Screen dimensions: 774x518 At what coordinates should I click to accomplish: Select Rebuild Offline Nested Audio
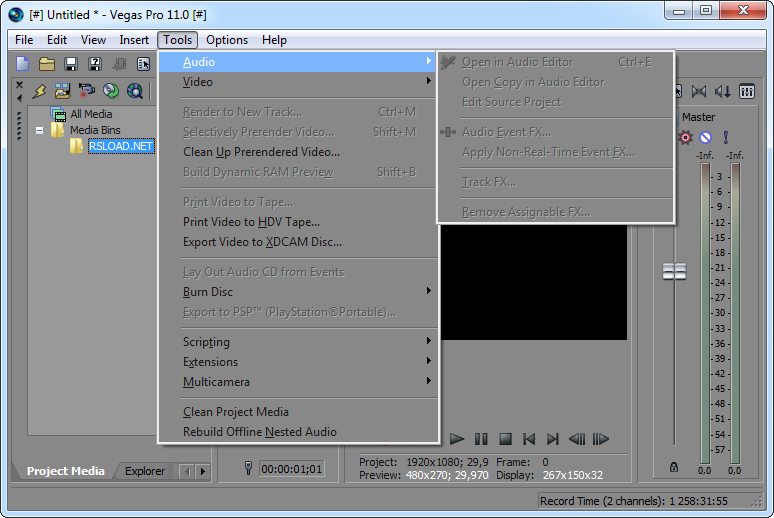(299, 431)
